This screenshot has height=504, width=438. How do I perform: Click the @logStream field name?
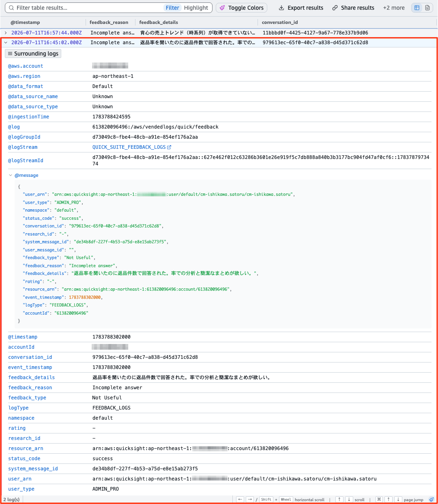pos(23,147)
